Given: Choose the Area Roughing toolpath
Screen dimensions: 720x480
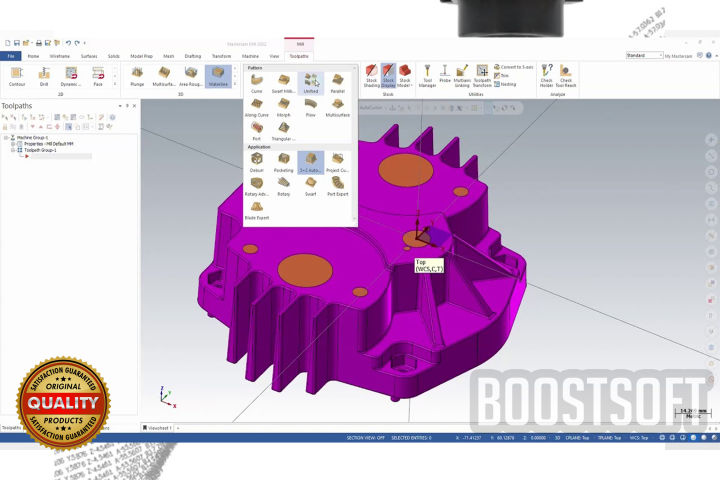Looking at the screenshot, I should click(191, 76).
